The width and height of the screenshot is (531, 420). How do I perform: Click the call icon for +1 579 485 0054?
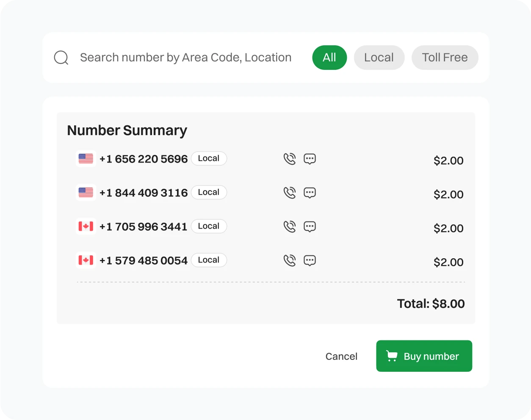point(290,260)
